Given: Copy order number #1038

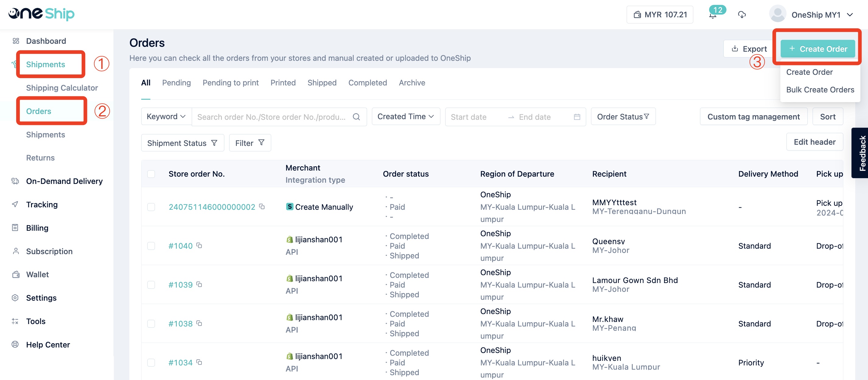Looking at the screenshot, I should [199, 323].
